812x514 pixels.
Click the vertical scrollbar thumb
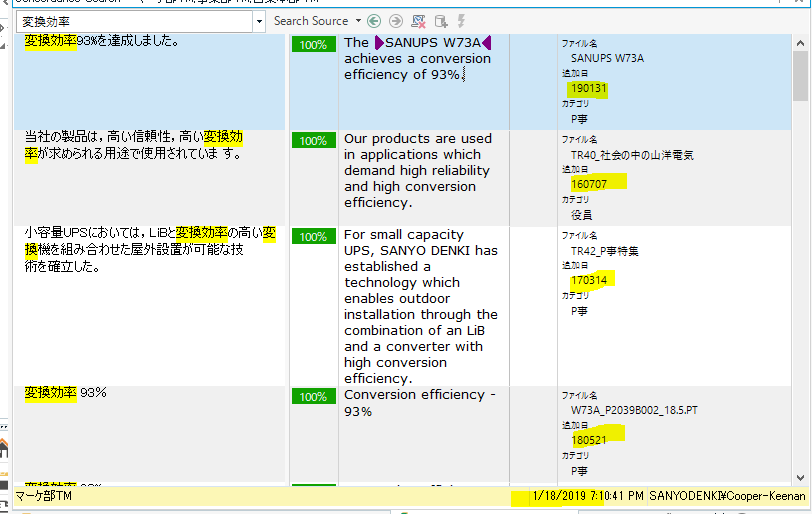tap(801, 76)
